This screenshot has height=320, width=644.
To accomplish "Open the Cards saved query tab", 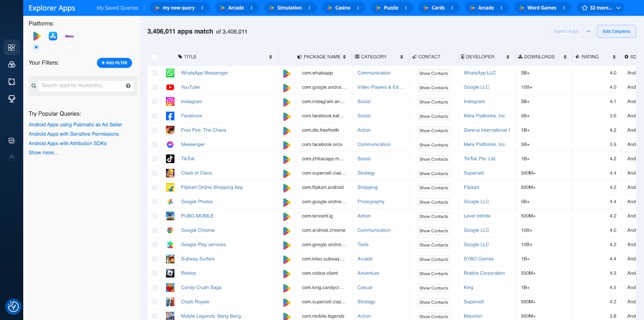I will [x=438, y=8].
